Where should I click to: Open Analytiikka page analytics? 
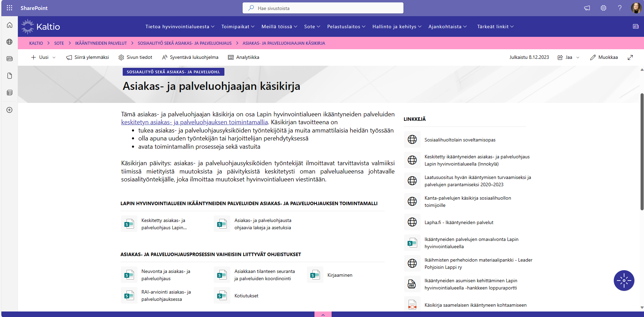point(244,57)
